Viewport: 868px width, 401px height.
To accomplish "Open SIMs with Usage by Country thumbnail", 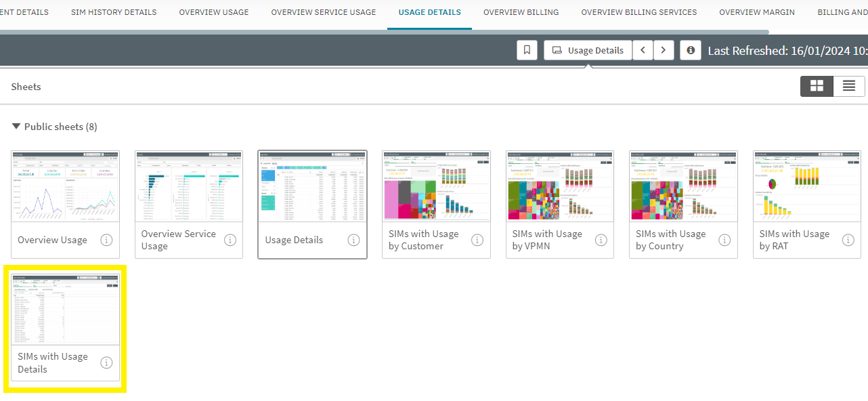I will (683, 186).
